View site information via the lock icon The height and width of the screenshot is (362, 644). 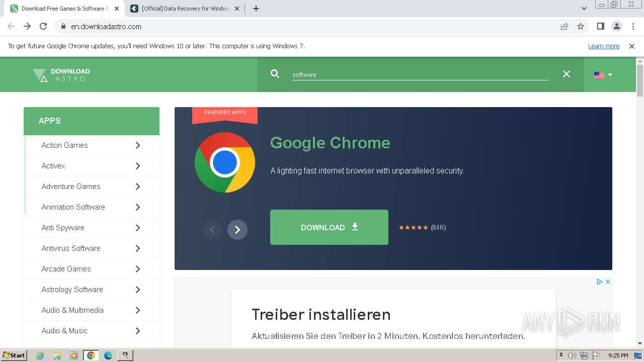(x=63, y=26)
